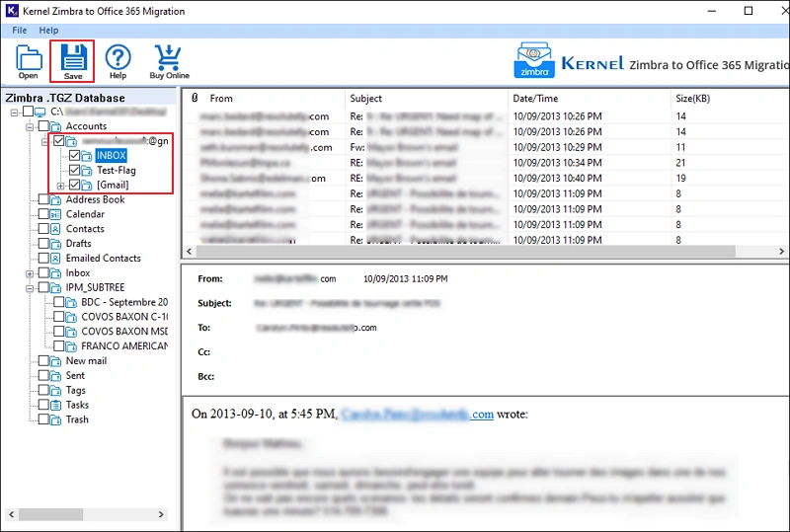
Task: Select the Calendar folder icon
Action: point(55,214)
